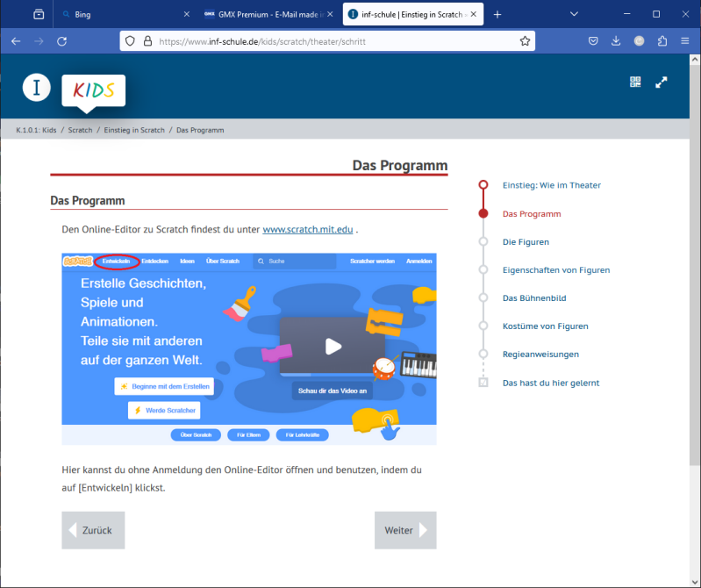
Task: Close the inf-schule tab
Action: (474, 14)
